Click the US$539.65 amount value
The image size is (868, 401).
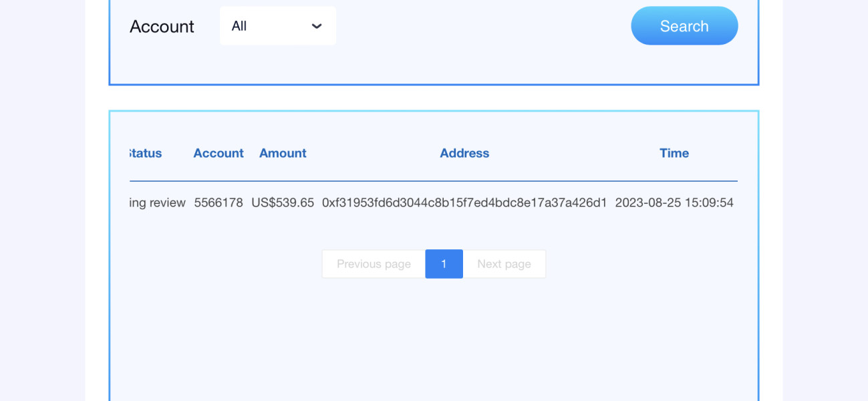pyautogui.click(x=283, y=203)
